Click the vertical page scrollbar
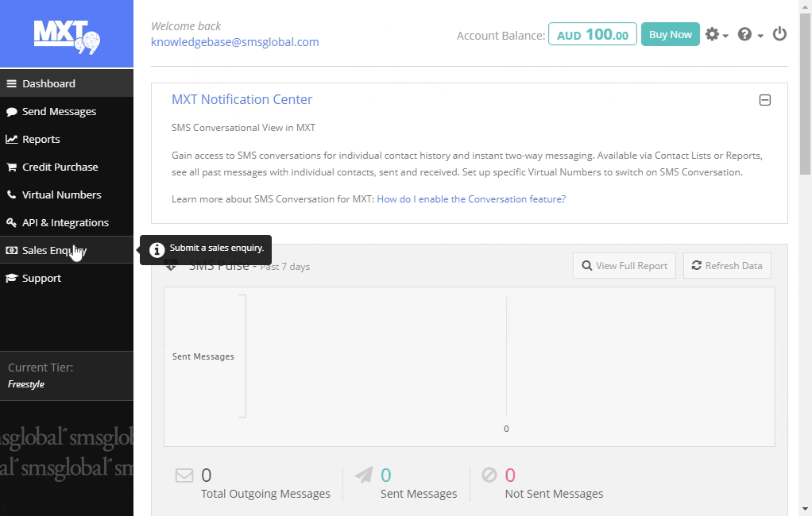 806,95
